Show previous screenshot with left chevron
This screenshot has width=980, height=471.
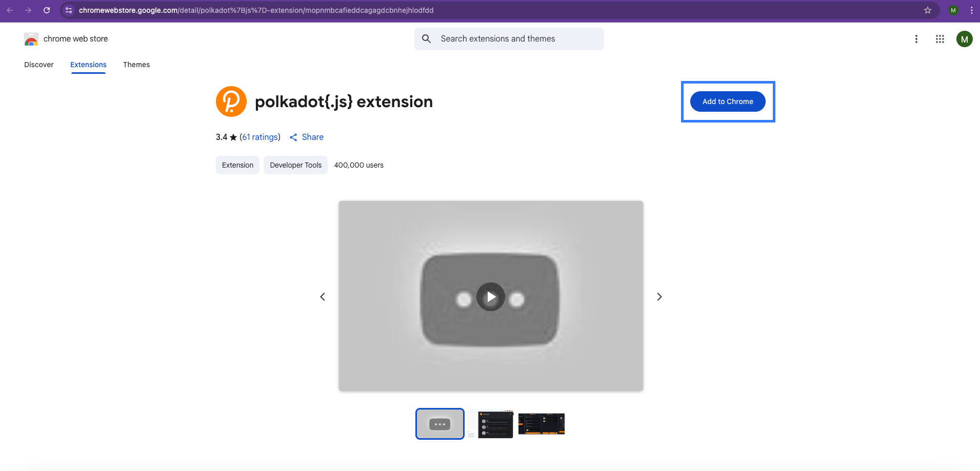[323, 297]
